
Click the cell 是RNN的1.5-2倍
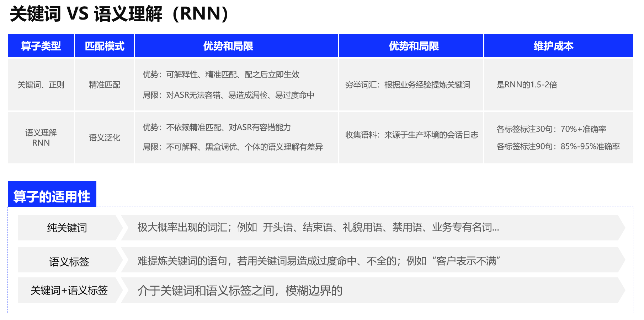click(558, 85)
